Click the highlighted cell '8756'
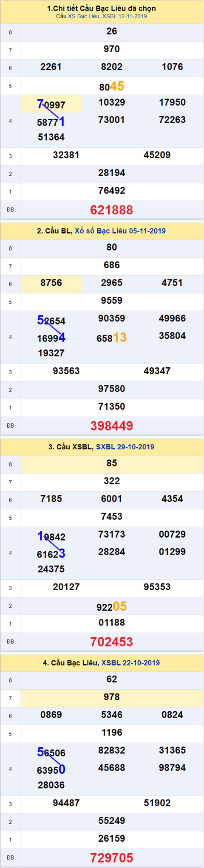204x868 pixels. tap(51, 284)
